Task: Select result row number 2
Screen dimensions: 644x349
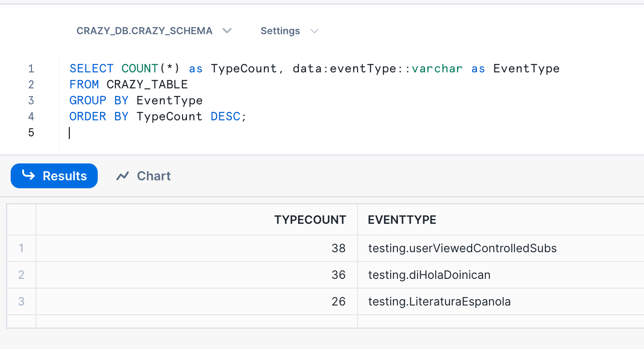Action: pos(21,275)
